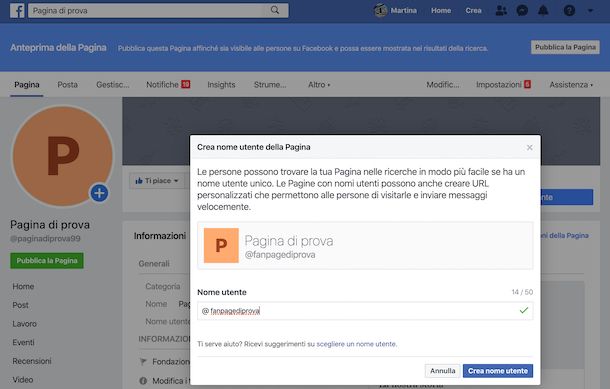This screenshot has height=389, width=610.
Task: Open Recensioni in the left sidebar
Action: (x=32, y=361)
